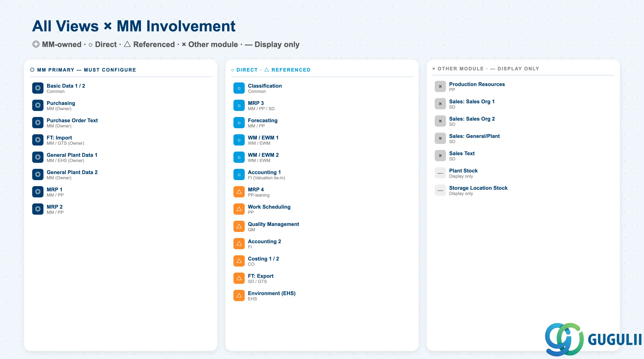The width and height of the screenshot is (644, 359).
Task: Click the Costing 1 / 2 icon
Action: [239, 261]
